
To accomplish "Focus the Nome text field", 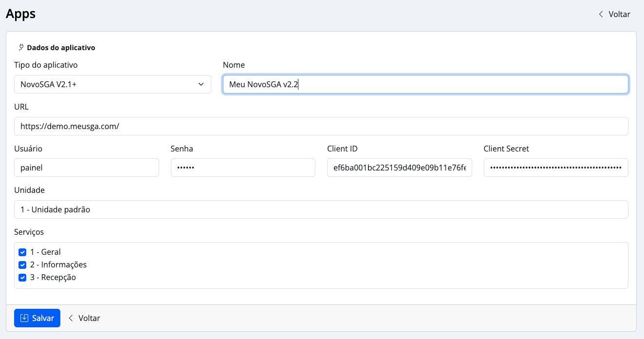I will (x=425, y=84).
